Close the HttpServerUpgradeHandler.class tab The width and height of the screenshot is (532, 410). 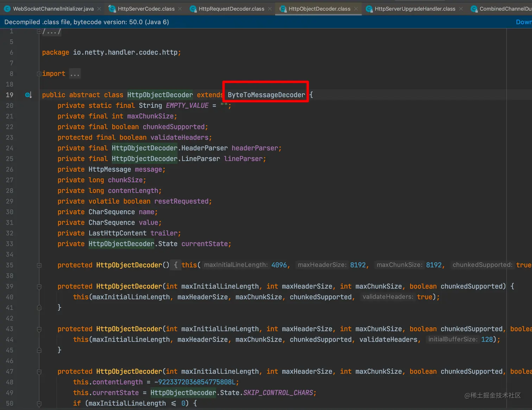tap(461, 9)
